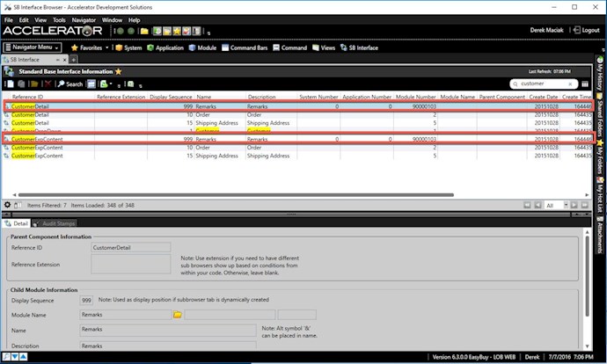Go to next page of results
The height and width of the screenshot is (364, 607).
[x=574, y=205]
